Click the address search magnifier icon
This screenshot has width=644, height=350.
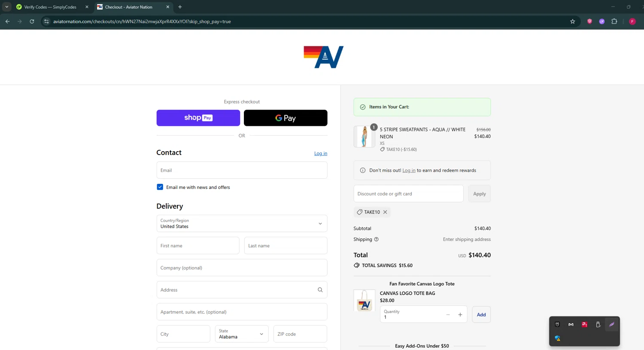click(320, 290)
